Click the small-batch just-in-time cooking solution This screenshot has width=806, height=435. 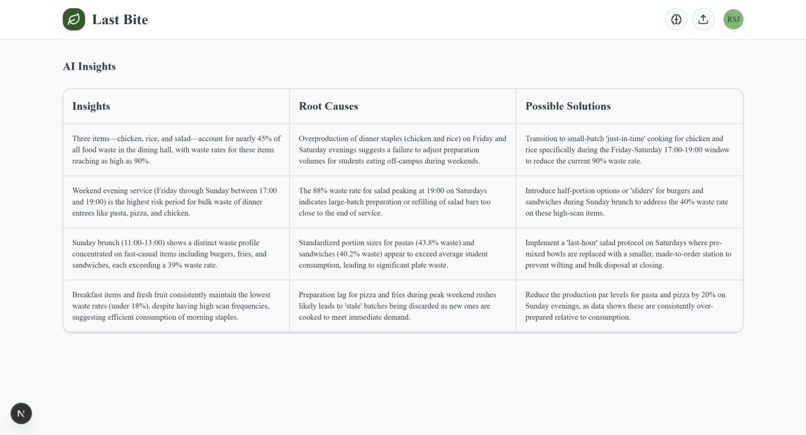(x=629, y=150)
